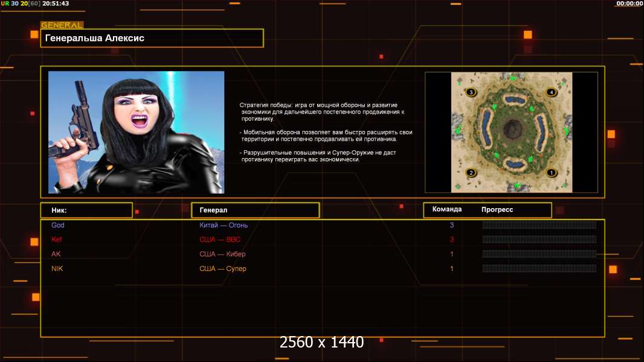
Task: Click the loading progress bar for Kef
Action: click(x=539, y=240)
